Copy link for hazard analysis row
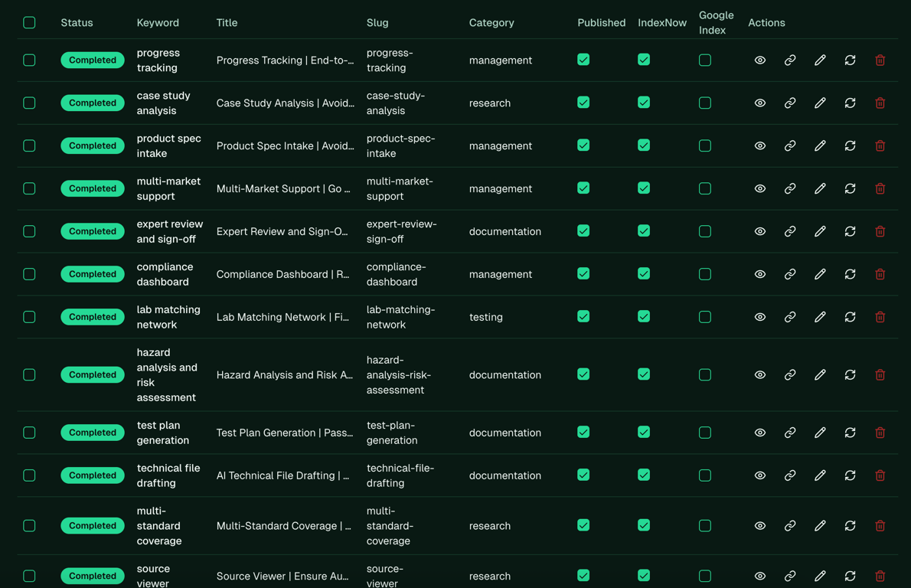The width and height of the screenshot is (911, 588). click(x=789, y=374)
